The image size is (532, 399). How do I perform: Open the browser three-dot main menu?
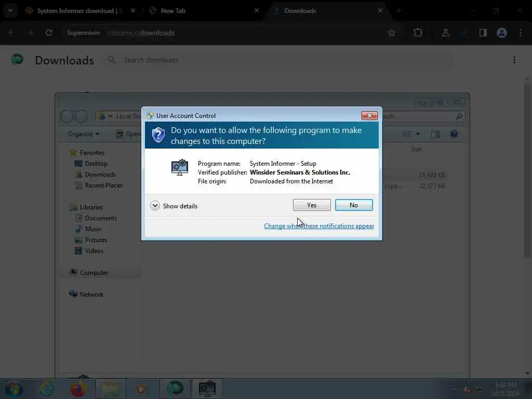pos(521,33)
